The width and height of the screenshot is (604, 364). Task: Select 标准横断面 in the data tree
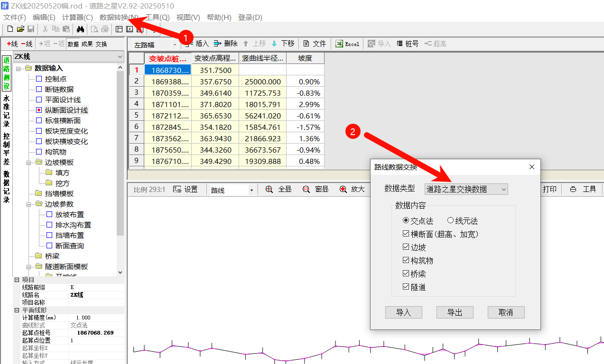[x=63, y=121]
